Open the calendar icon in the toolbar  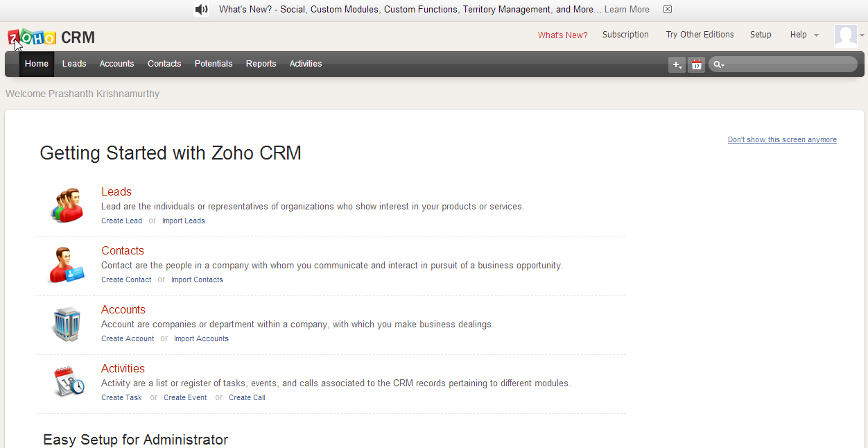[696, 64]
